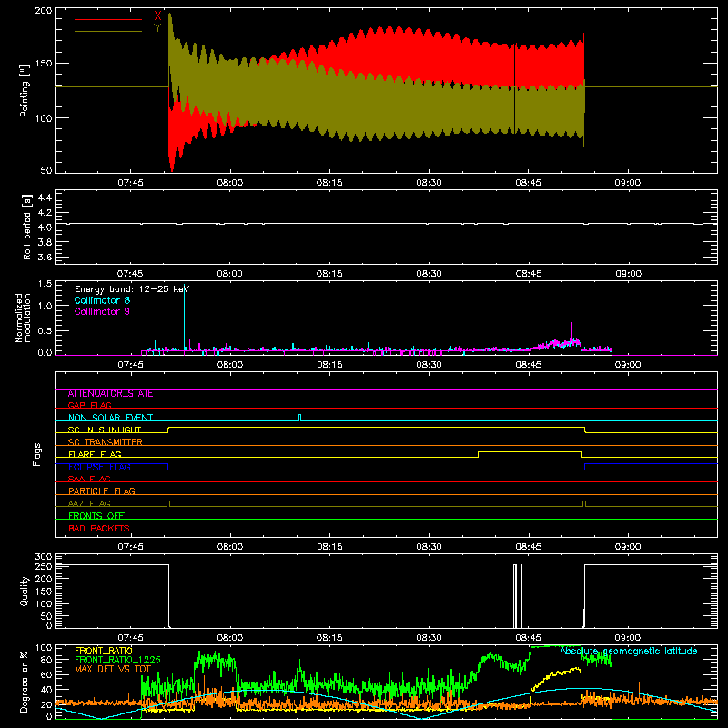
Task: Click the '08:30' tick under Pointing plot
Action: coord(429,183)
